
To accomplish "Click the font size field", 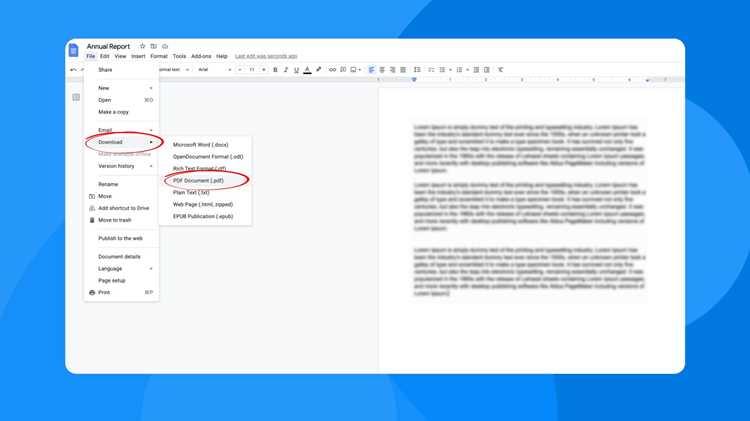I will [x=252, y=70].
